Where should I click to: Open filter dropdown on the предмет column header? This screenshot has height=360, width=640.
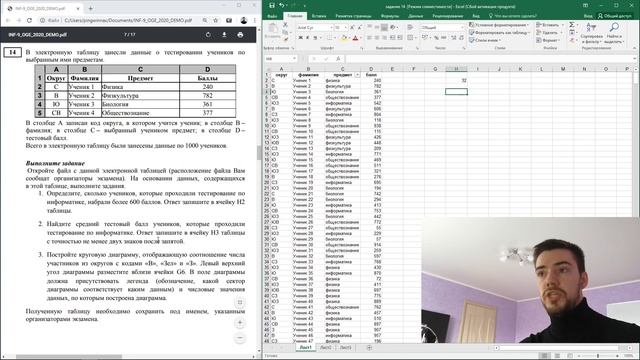[x=358, y=75]
